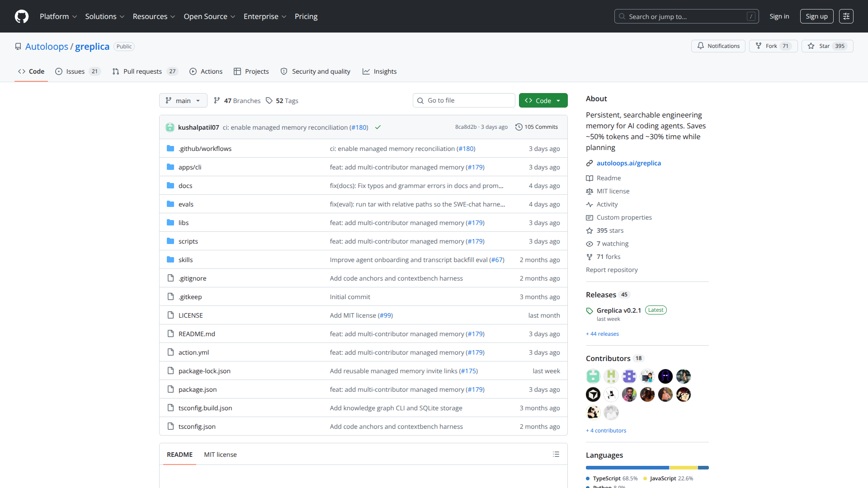Open Greplica v0.2.1 release

pyautogui.click(x=618, y=310)
